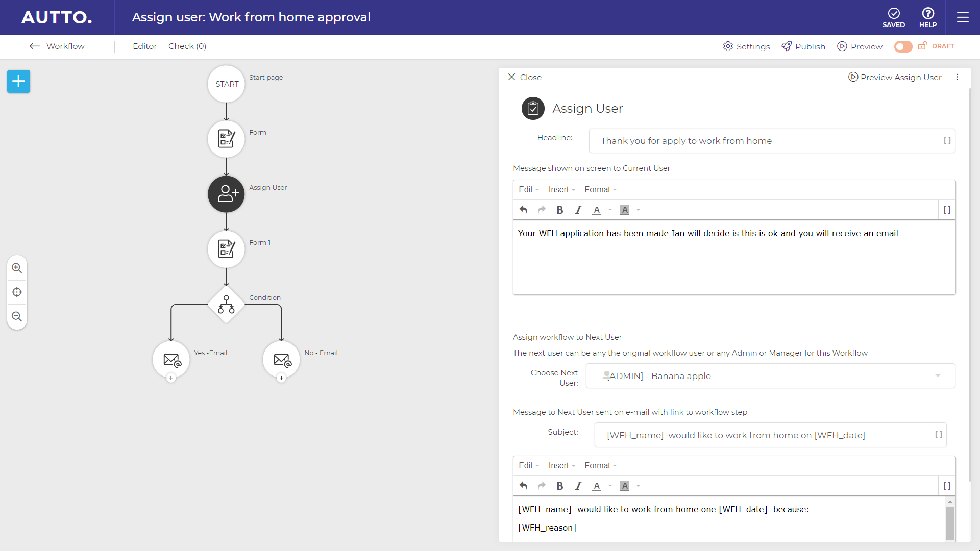Apply bold in email message editor
Screen dimensions: 980x551
click(x=560, y=486)
